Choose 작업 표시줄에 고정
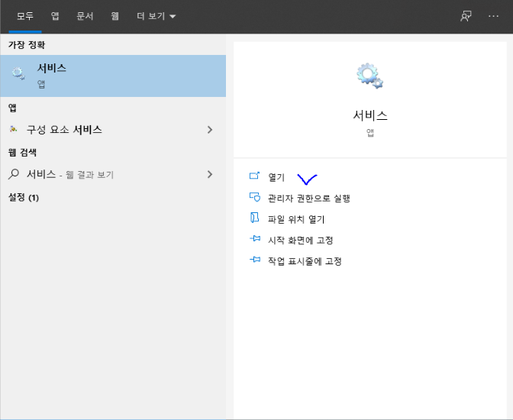Image resolution: width=513 pixels, height=420 pixels. tap(305, 261)
